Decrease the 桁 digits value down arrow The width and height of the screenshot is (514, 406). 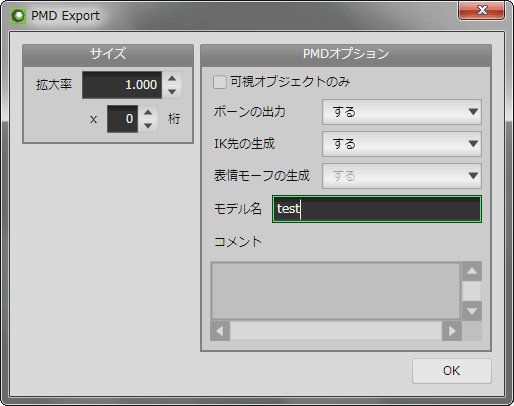[x=148, y=126]
